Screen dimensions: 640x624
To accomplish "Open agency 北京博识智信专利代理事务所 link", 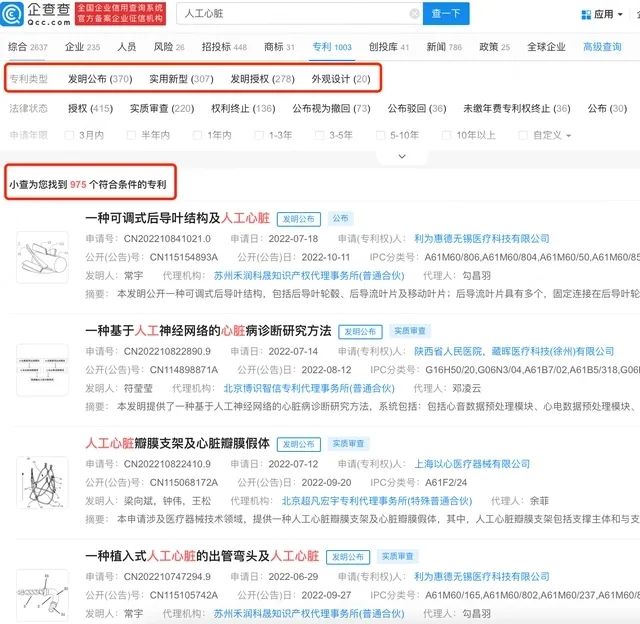I will [x=309, y=389].
